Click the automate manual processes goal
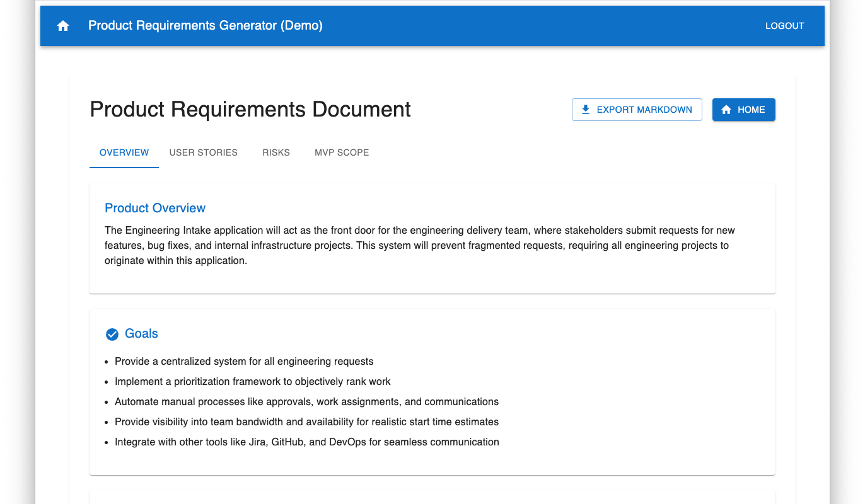The image size is (865, 504). tap(306, 402)
